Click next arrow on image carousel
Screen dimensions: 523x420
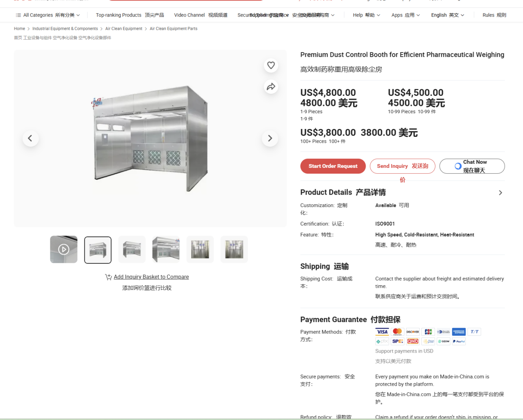[x=270, y=138]
